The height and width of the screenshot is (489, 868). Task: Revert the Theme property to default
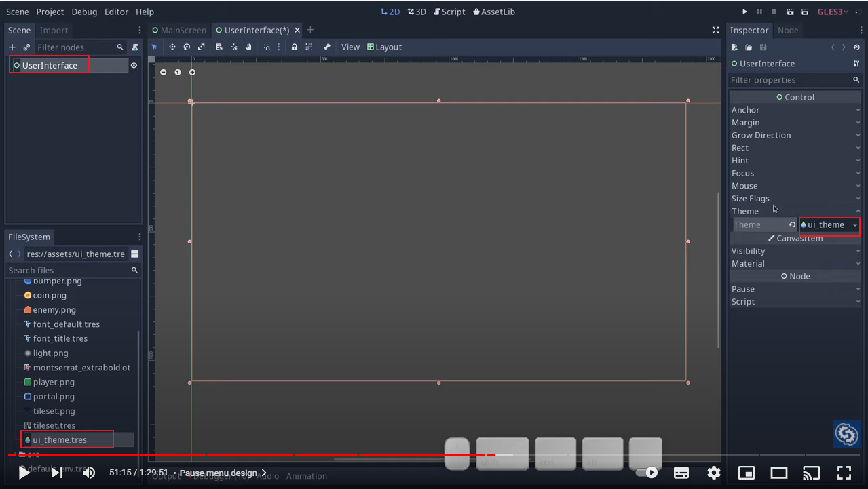pyautogui.click(x=792, y=224)
